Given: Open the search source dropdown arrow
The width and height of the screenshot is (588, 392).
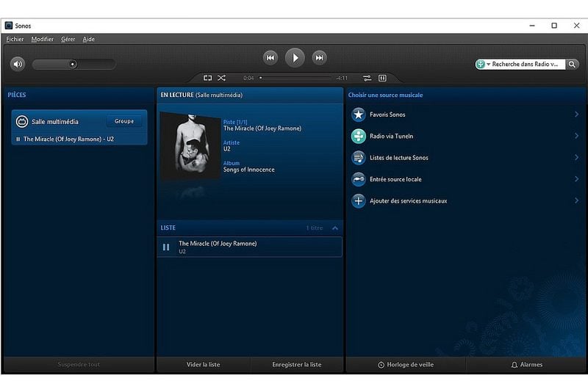Looking at the screenshot, I should 488,65.
